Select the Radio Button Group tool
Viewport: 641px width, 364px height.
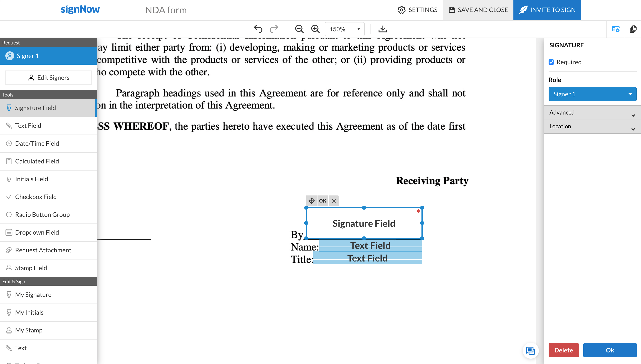pos(42,215)
